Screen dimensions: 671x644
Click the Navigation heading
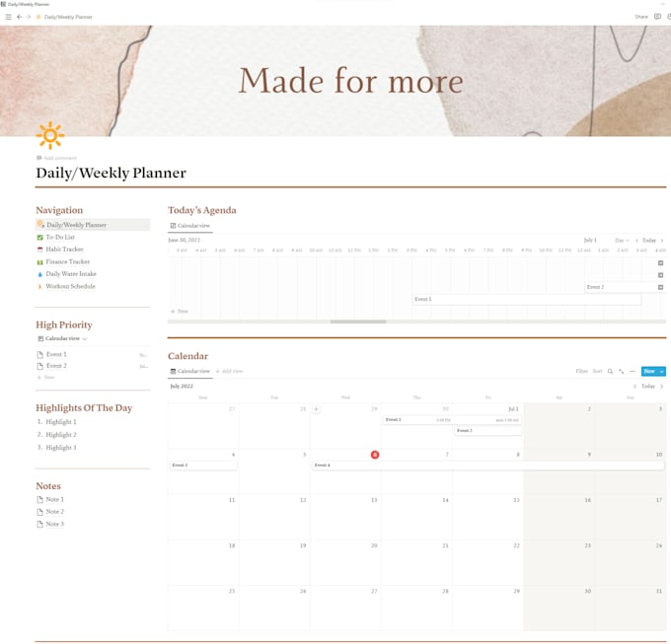tap(59, 210)
